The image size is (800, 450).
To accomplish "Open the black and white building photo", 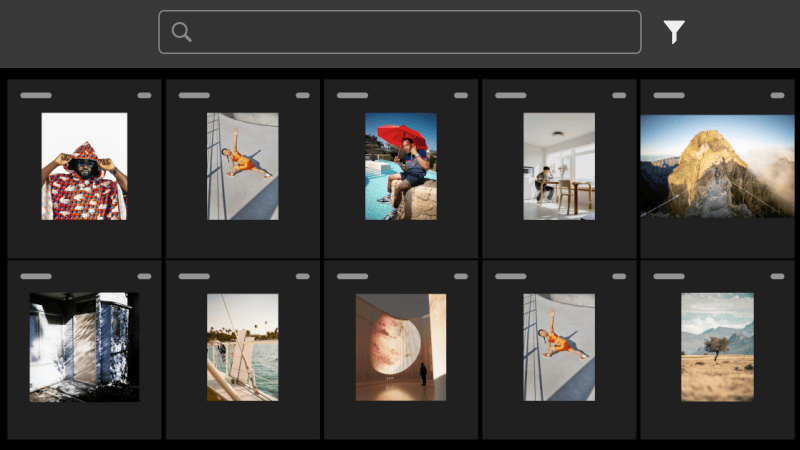I will pos(84,347).
